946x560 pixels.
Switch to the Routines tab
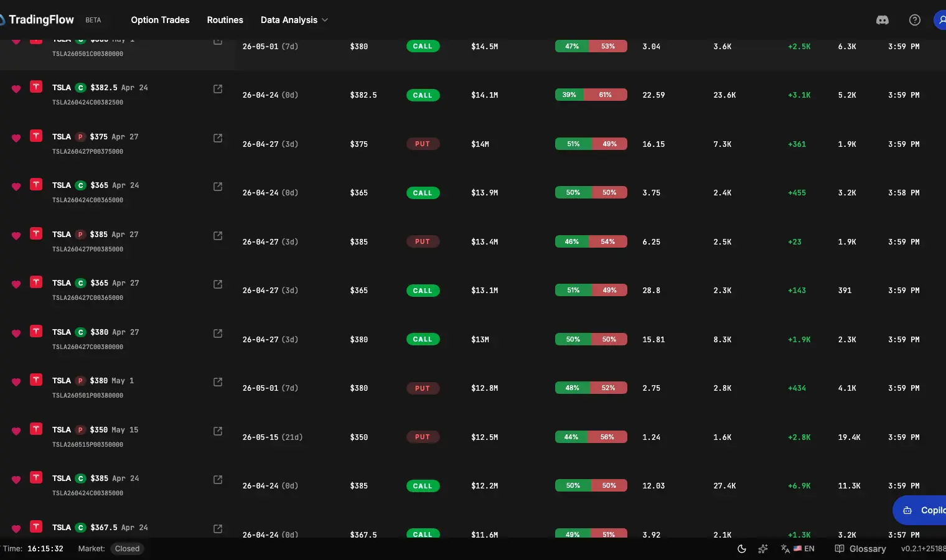click(225, 20)
